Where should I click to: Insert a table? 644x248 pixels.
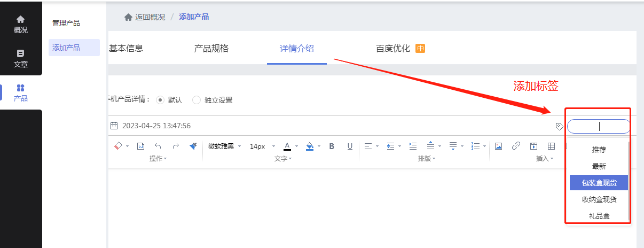pos(551,146)
